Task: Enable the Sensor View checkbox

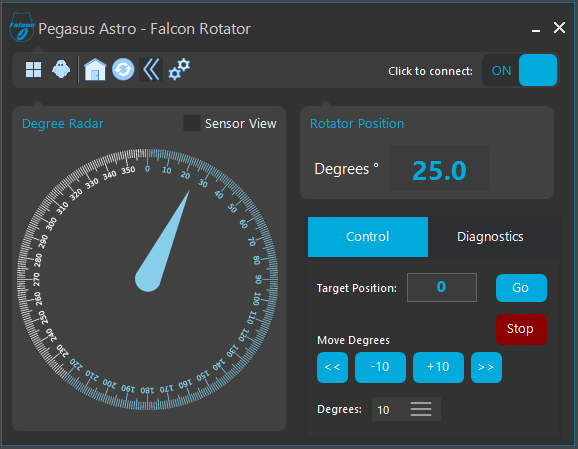Action: coord(192,123)
